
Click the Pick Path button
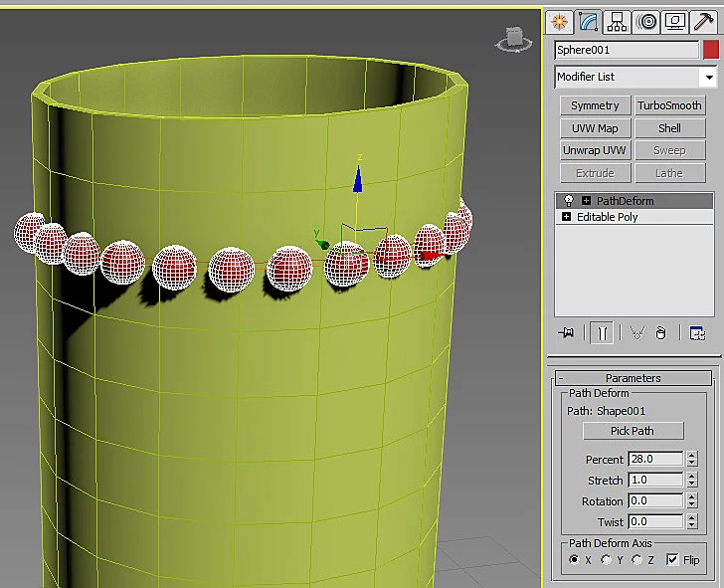tap(633, 431)
